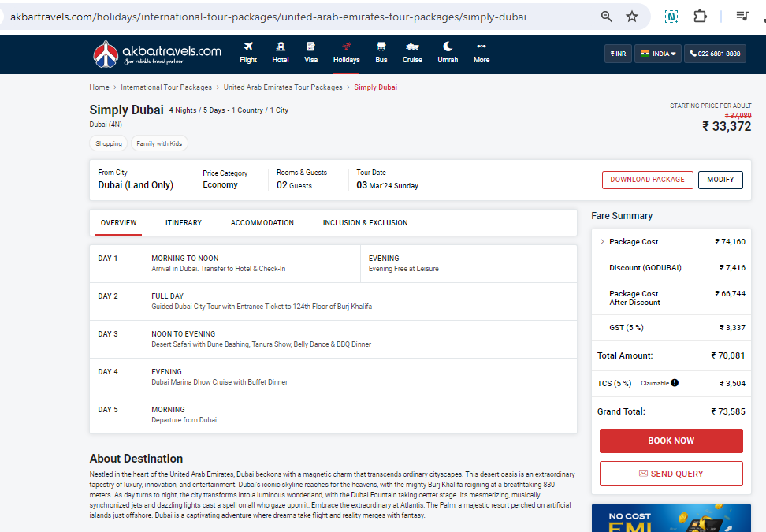Open the Flight section icon
The image size is (766, 532).
(248, 47)
